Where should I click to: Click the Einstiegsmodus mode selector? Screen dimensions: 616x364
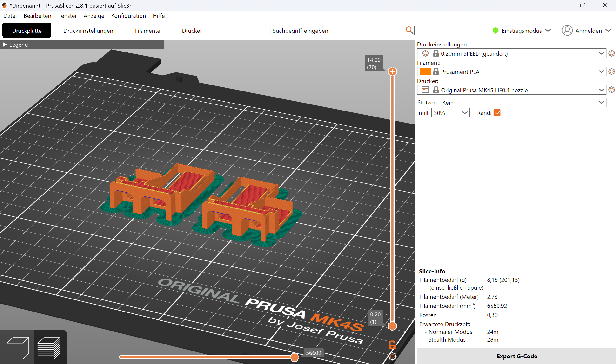[522, 31]
